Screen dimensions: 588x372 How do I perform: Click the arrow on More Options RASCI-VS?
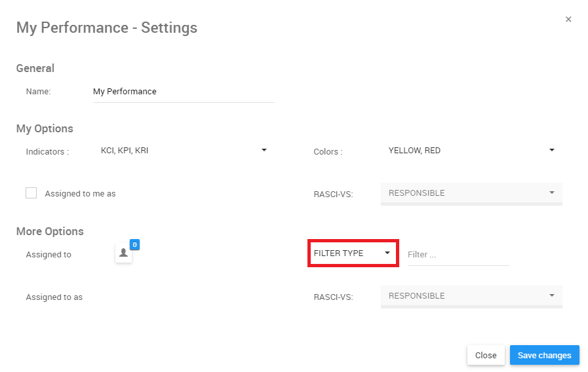pos(552,295)
